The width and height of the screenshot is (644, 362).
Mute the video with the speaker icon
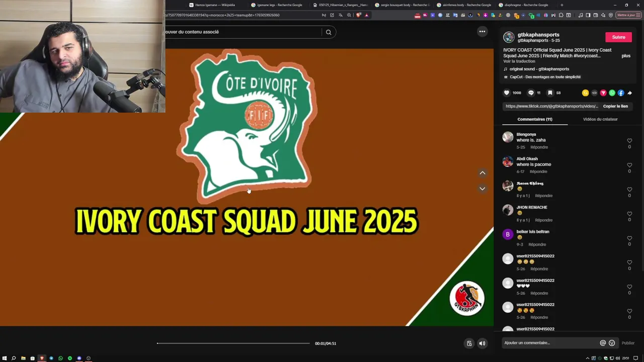coord(482,343)
